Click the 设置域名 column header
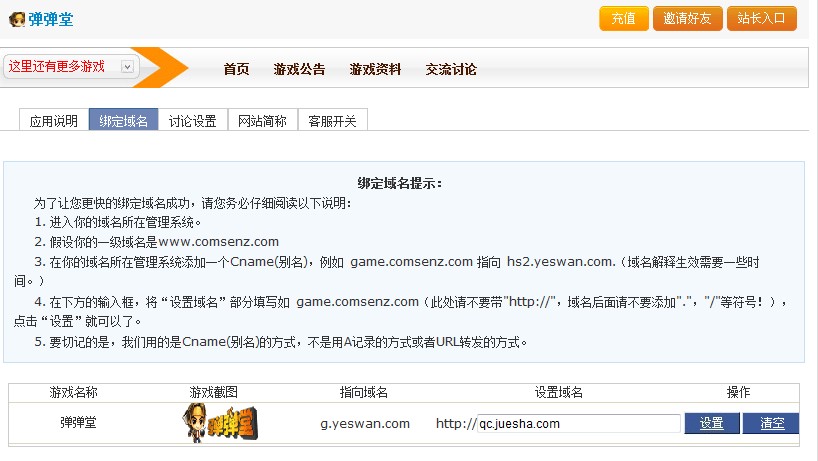 pyautogui.click(x=559, y=392)
